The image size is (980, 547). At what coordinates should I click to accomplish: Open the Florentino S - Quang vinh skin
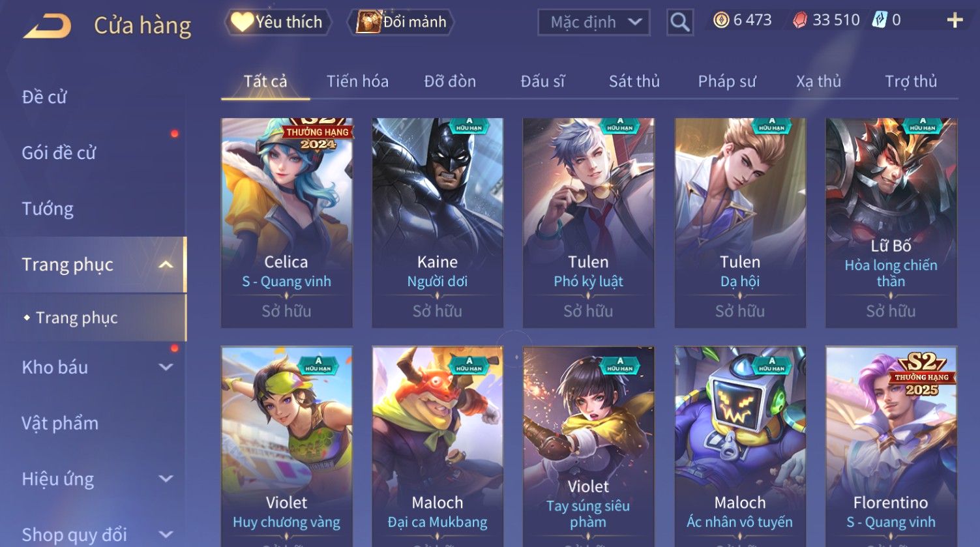(x=891, y=447)
